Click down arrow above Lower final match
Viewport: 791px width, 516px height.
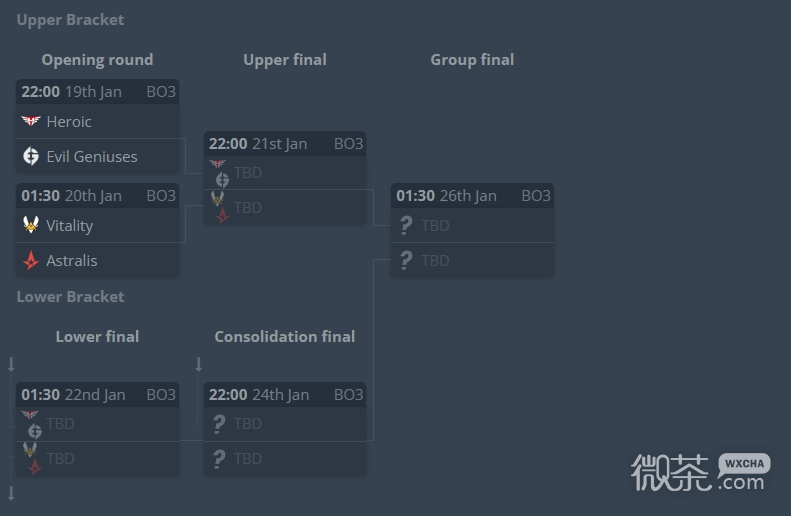pos(11,364)
